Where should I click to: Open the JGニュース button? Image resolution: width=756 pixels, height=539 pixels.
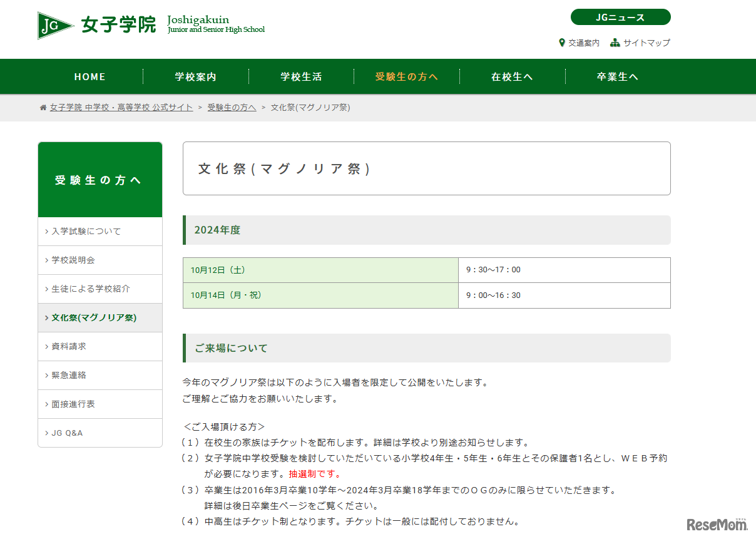pyautogui.click(x=620, y=18)
